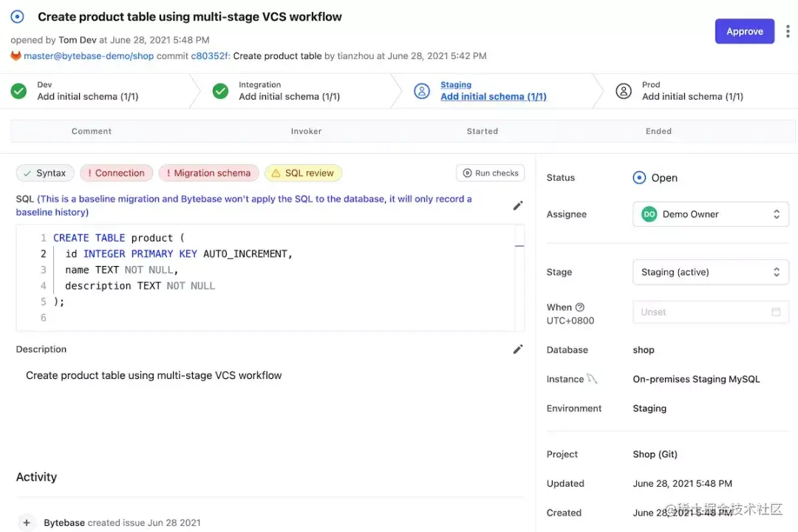Click the Run checks button
The width and height of the screenshot is (798, 532).
(490, 173)
